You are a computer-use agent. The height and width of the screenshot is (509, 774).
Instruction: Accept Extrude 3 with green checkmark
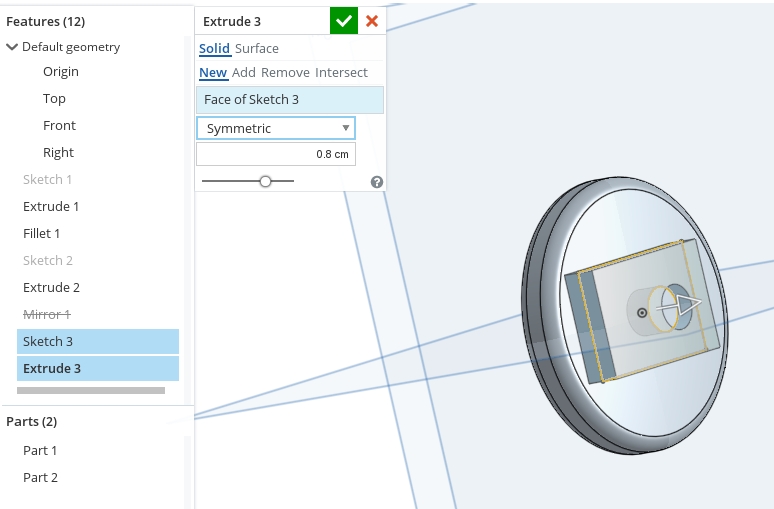coord(343,21)
